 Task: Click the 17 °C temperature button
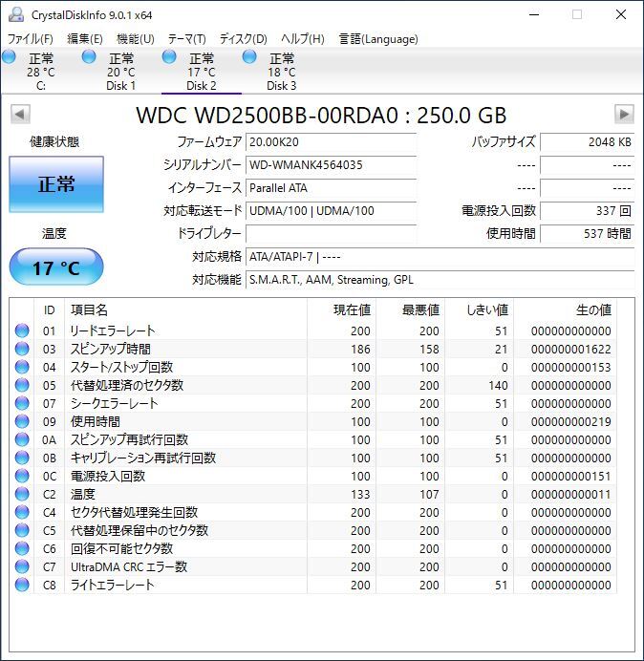pyautogui.click(x=56, y=267)
